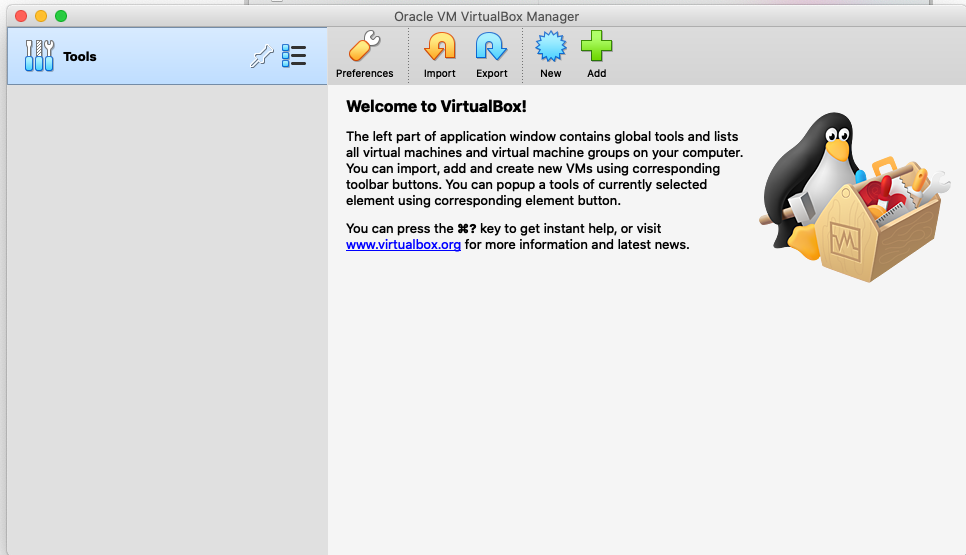Close the VirtualBox Manager window

20,16
